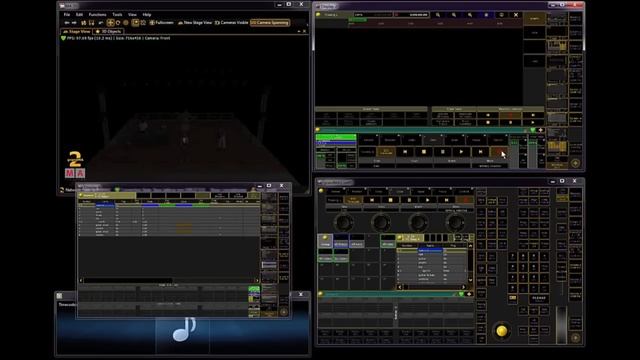Screen dimensions: 640x360
Task: Close the Stage View tab panel
Action: click(x=304, y=31)
